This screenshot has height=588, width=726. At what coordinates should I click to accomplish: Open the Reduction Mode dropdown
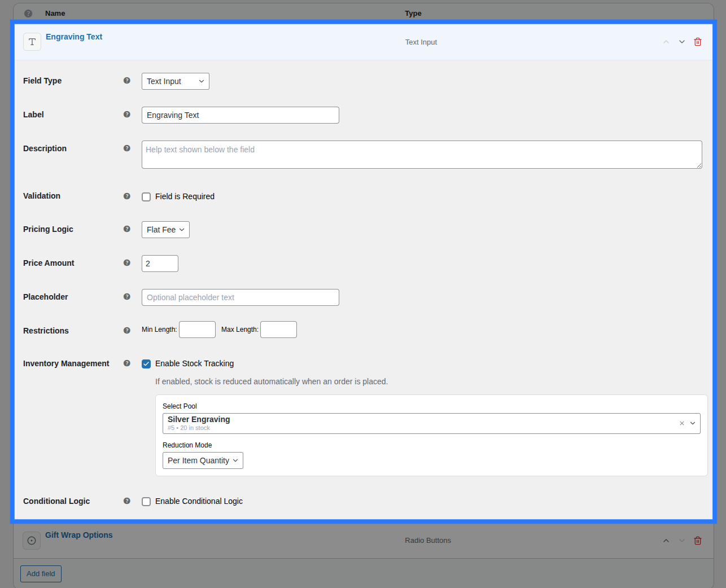(203, 460)
